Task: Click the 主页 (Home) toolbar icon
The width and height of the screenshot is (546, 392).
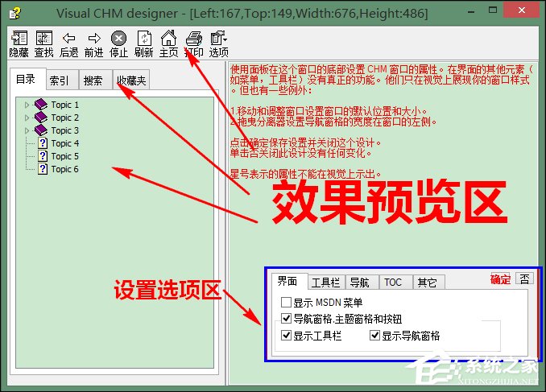Action: 168,39
